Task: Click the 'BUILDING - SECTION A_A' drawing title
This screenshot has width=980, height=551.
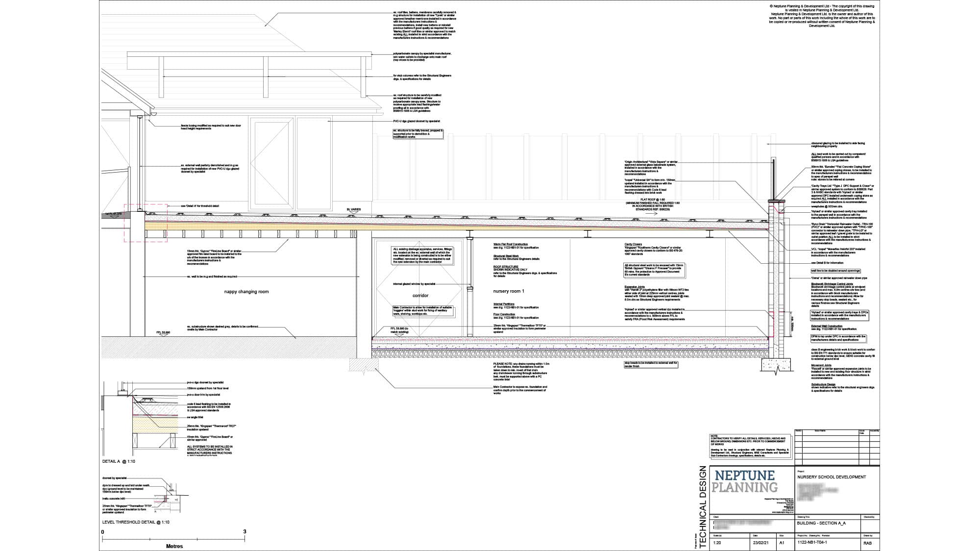Action: click(x=821, y=523)
